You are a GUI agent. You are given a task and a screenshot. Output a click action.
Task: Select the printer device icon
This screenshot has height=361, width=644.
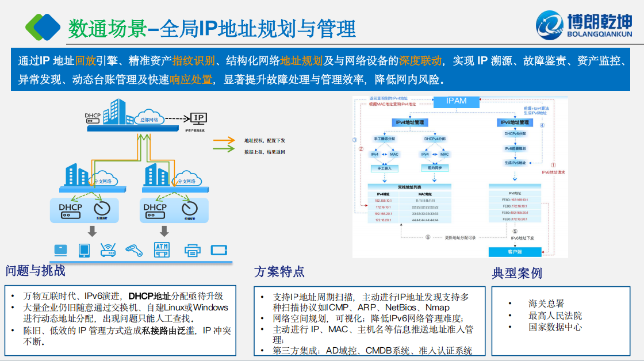[192, 250]
